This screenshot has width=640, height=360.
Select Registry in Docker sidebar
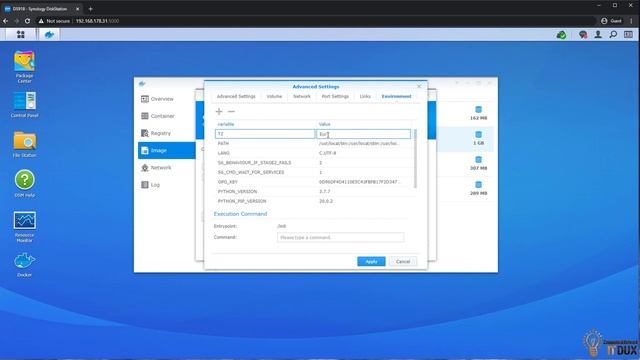(x=167, y=133)
